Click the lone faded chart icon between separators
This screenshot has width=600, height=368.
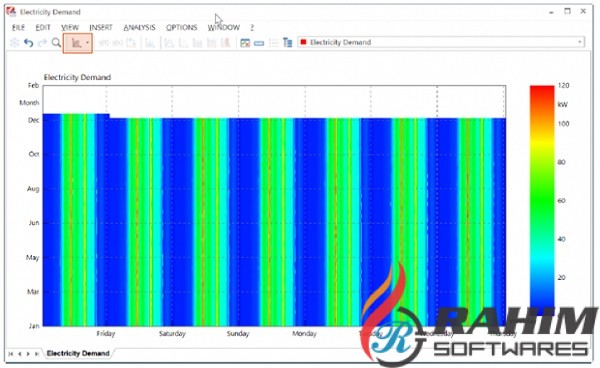click(x=150, y=43)
